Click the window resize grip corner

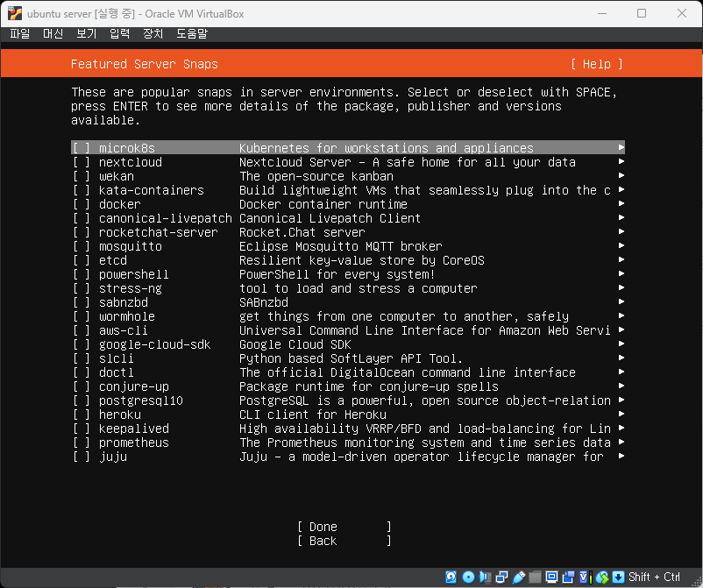coord(696,581)
